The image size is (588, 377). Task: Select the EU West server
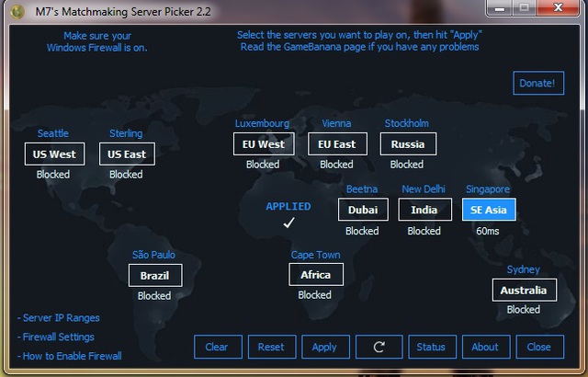pyautogui.click(x=264, y=144)
